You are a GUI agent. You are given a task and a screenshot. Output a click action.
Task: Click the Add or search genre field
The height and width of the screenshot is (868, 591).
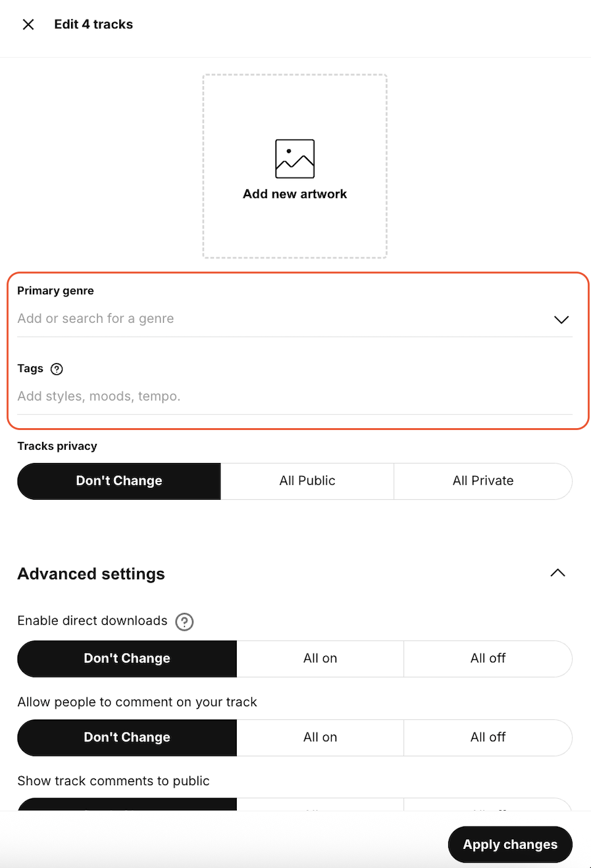click(276, 319)
